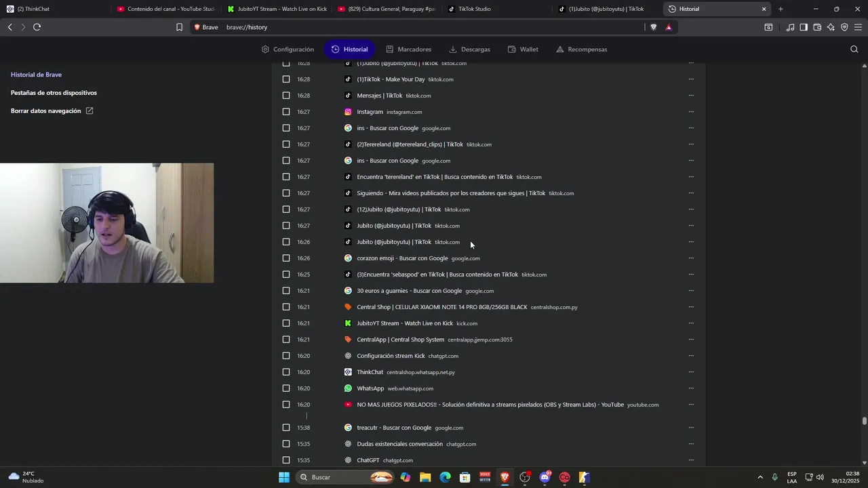
Task: Open Encuentra 'sebaspod' en TikTok link
Action: 437,274
